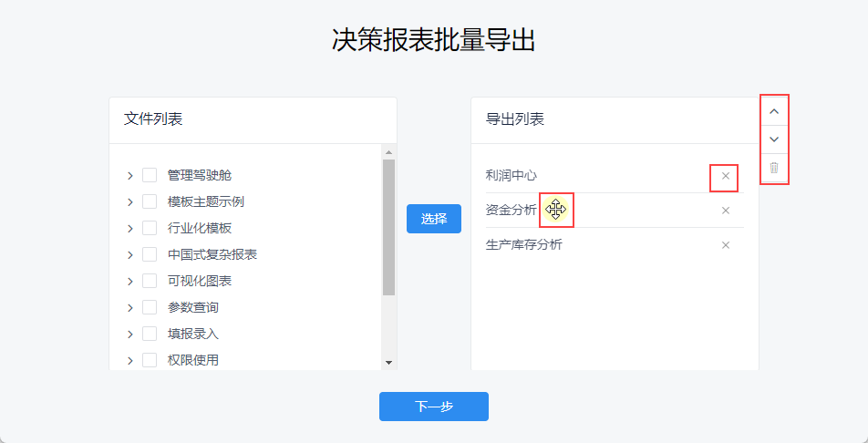Expand the 行业化模板 folder
The height and width of the screenshot is (443, 868).
(130, 228)
